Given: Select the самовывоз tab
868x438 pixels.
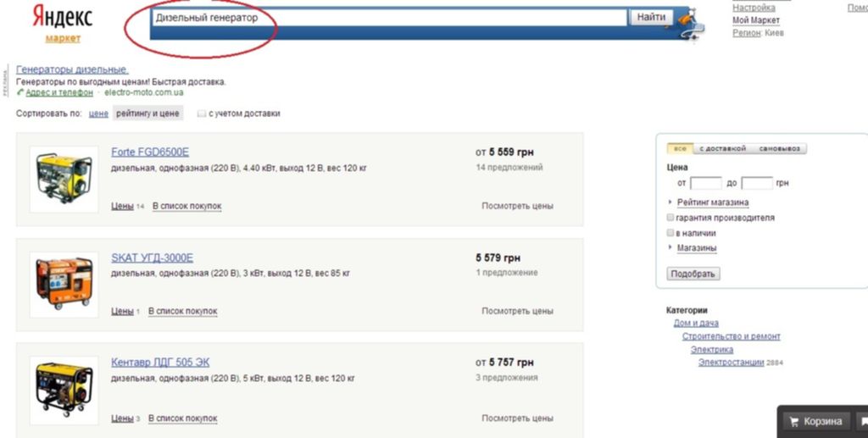Looking at the screenshot, I should tap(779, 149).
